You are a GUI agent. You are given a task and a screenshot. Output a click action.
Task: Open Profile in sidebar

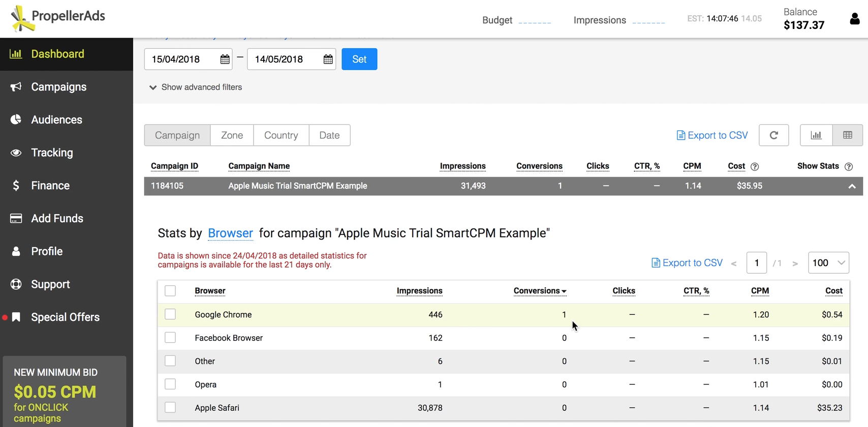(67, 251)
